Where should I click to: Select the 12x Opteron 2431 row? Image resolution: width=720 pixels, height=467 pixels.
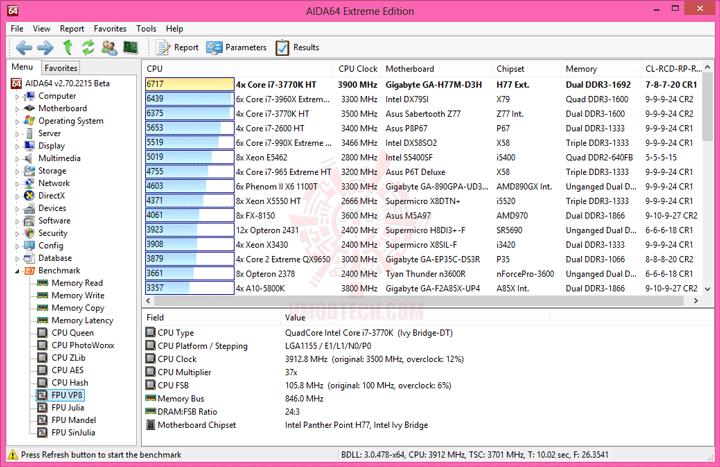[x=423, y=230]
